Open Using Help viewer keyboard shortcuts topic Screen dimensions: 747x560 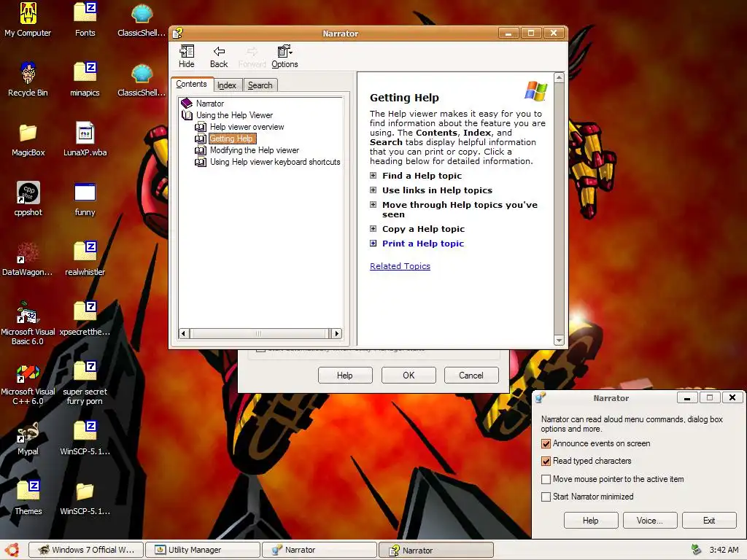[275, 162]
